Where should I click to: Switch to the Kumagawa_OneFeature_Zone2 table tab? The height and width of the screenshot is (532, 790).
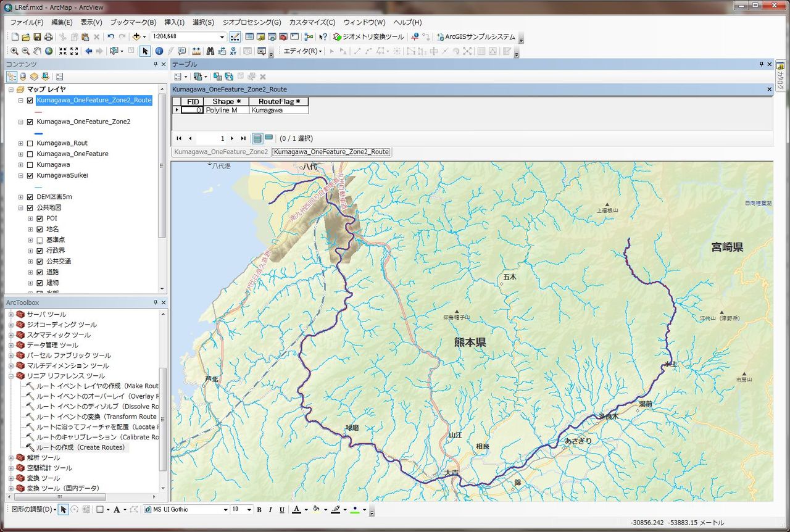click(221, 152)
